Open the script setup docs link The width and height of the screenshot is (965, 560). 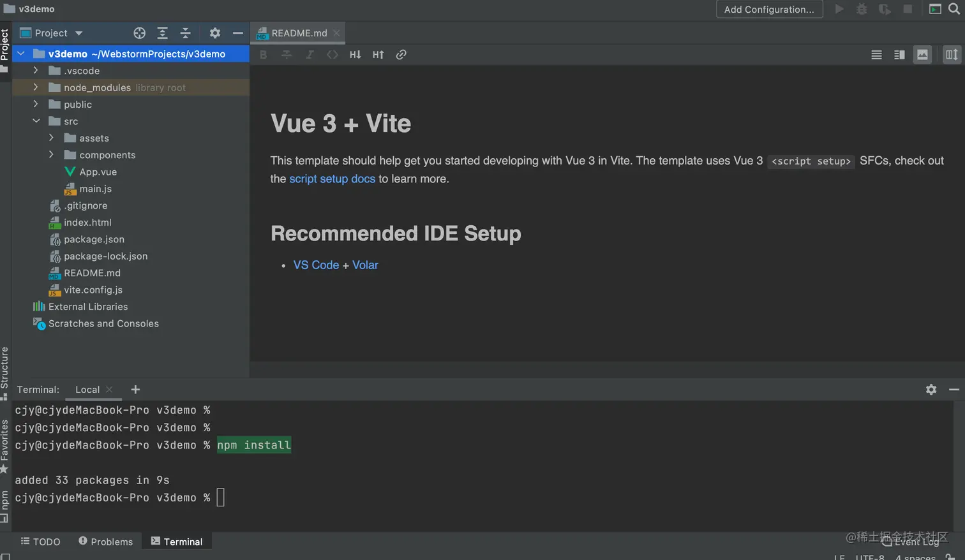[333, 179]
